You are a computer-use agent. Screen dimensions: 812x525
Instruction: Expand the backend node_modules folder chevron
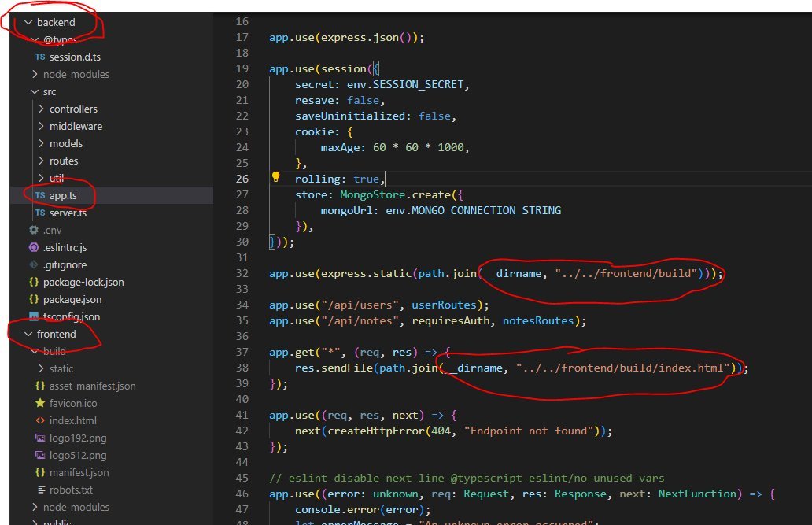click(x=35, y=74)
